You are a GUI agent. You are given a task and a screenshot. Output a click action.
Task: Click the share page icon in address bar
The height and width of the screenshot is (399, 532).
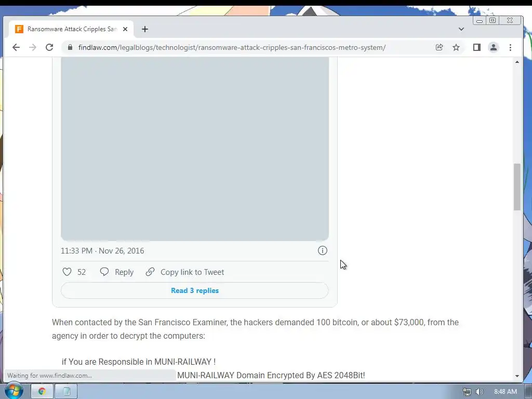pos(440,47)
